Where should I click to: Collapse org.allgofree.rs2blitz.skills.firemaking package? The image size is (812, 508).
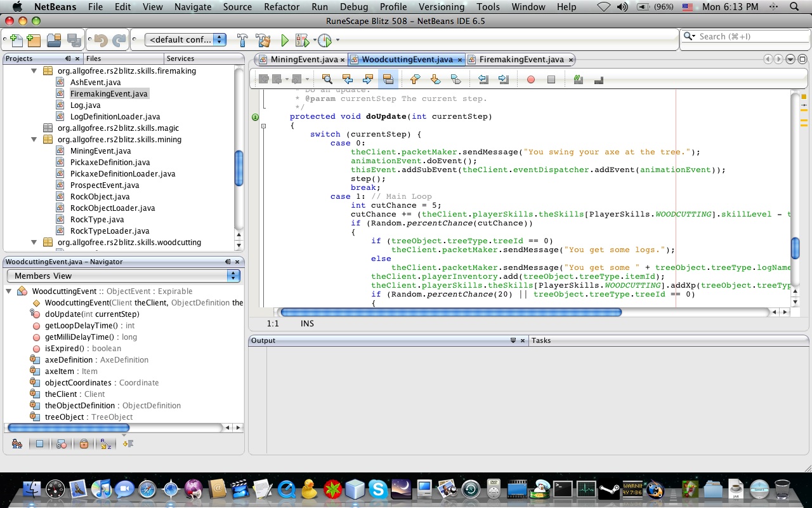click(x=34, y=71)
